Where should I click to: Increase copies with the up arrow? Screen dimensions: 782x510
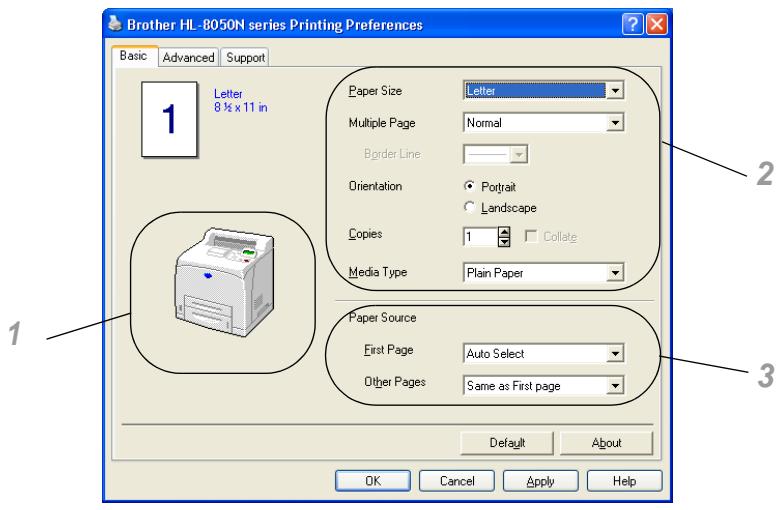[504, 232]
